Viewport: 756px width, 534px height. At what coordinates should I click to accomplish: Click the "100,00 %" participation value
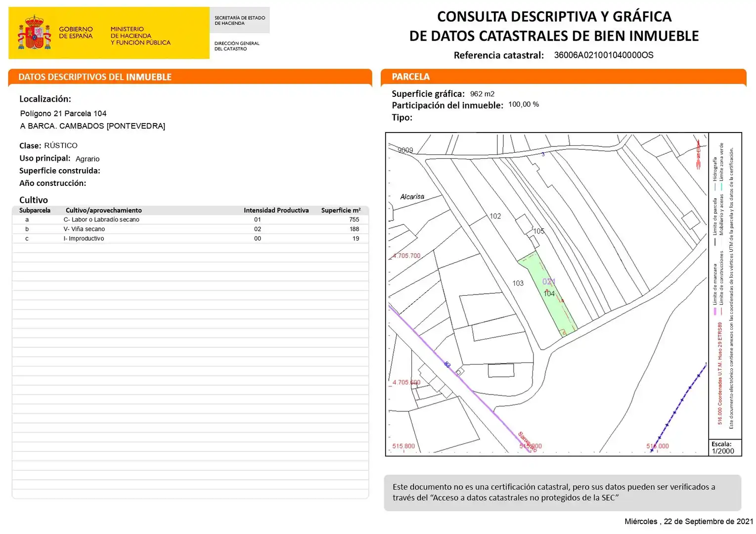(x=524, y=104)
